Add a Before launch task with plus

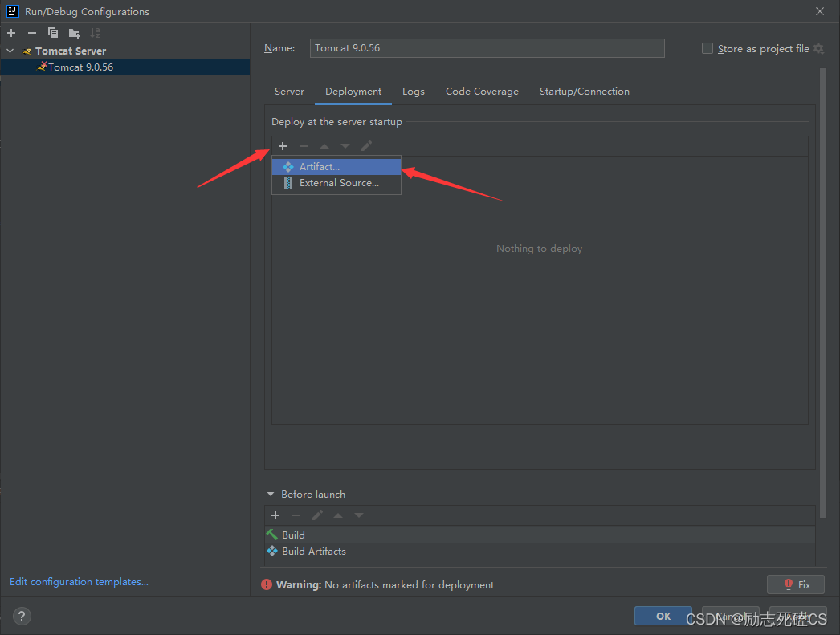275,515
